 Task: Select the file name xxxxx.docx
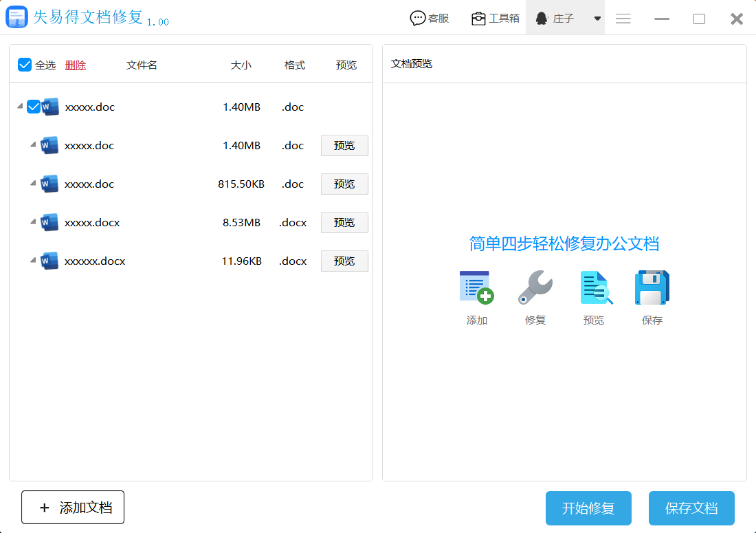point(92,222)
